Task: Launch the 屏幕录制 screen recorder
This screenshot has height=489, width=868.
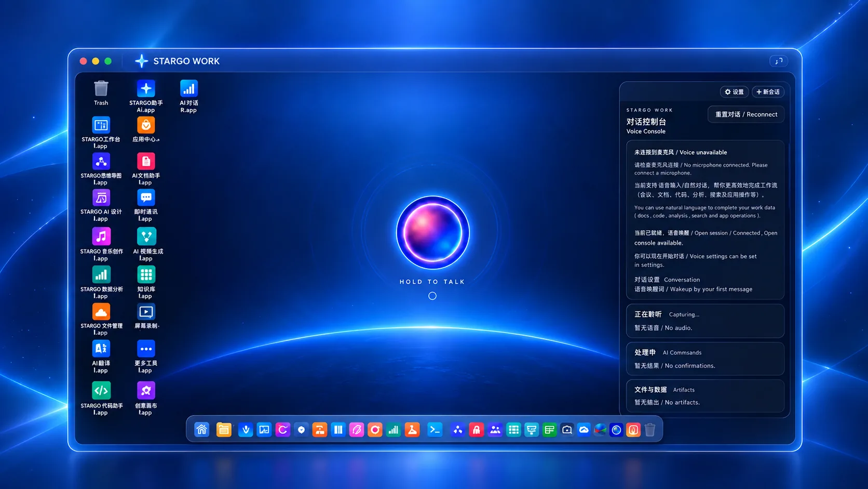Action: pos(146,312)
